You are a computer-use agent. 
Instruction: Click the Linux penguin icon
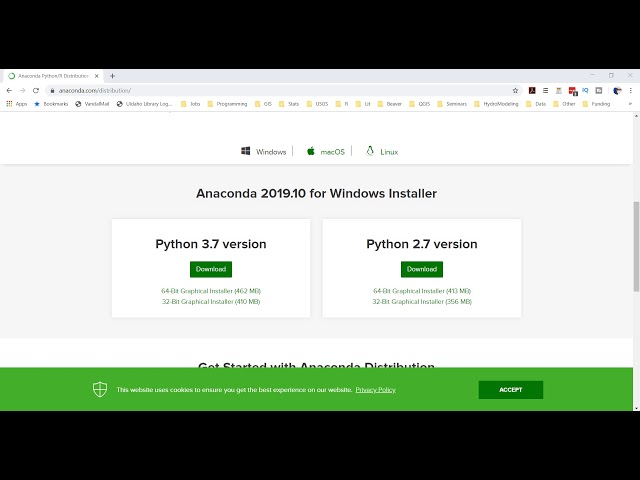370,151
